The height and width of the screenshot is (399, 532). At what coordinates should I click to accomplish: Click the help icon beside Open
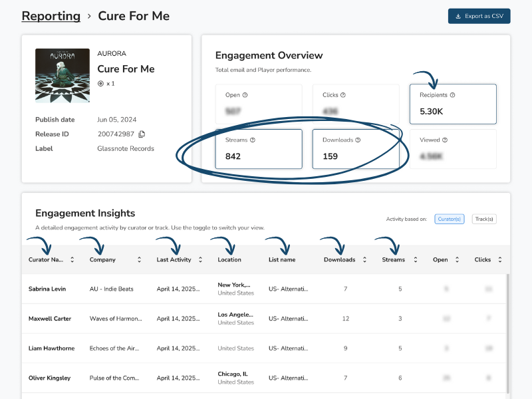tap(245, 95)
